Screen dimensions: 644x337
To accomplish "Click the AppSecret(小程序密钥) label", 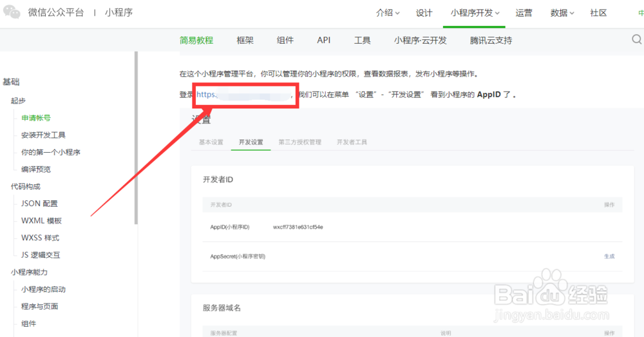I will coord(238,256).
